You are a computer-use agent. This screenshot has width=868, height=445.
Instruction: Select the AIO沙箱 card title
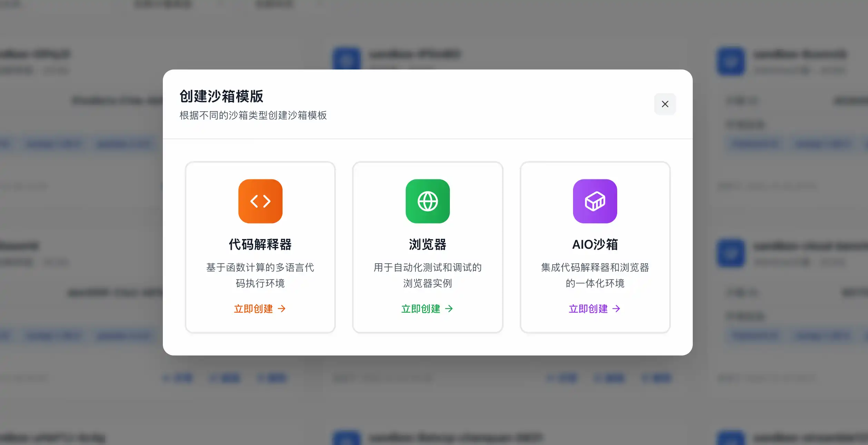(x=595, y=245)
